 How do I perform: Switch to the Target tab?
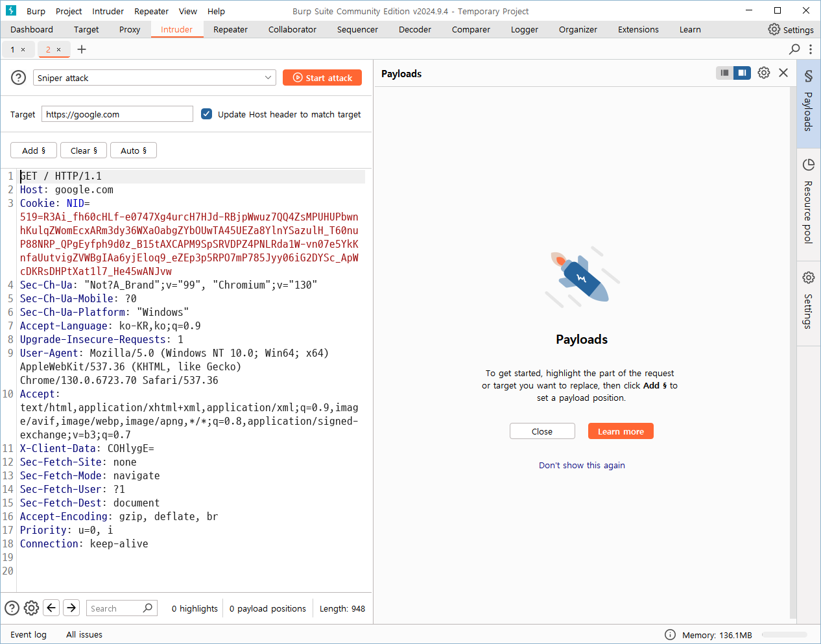click(86, 29)
